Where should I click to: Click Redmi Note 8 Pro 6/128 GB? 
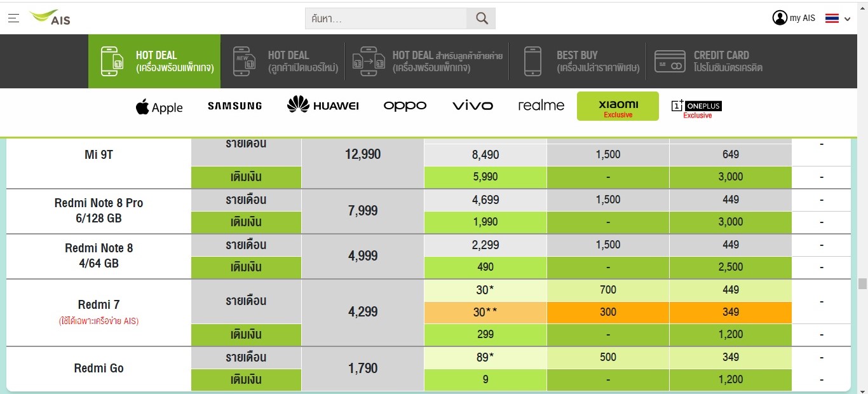pyautogui.click(x=98, y=211)
